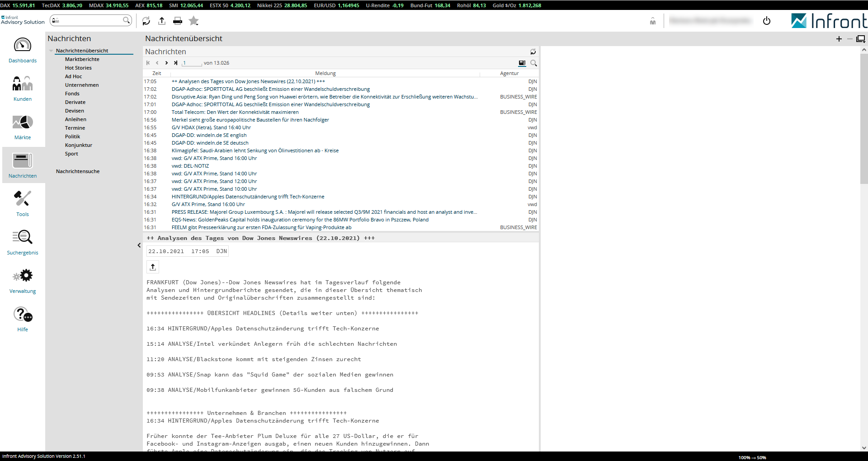868x461 pixels.
Task: Export the selected news article
Action: click(153, 267)
